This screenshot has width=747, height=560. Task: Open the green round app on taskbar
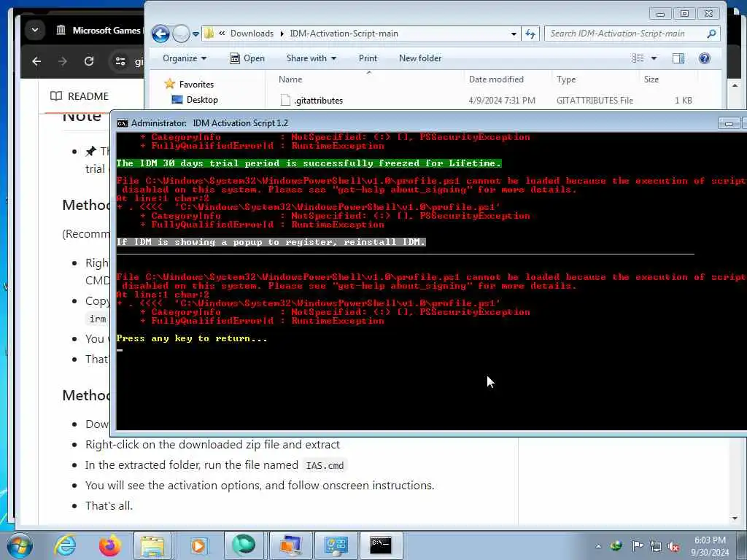pyautogui.click(x=244, y=545)
